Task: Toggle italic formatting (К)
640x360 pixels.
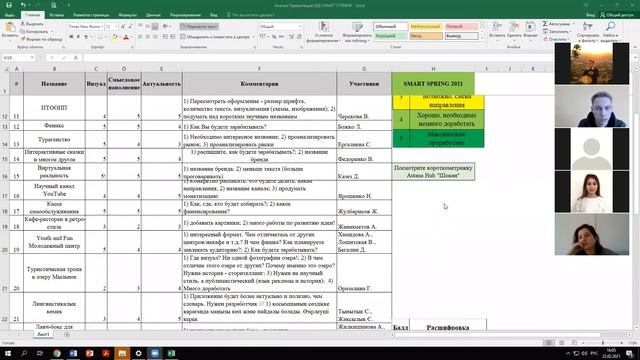Action: pos(78,37)
